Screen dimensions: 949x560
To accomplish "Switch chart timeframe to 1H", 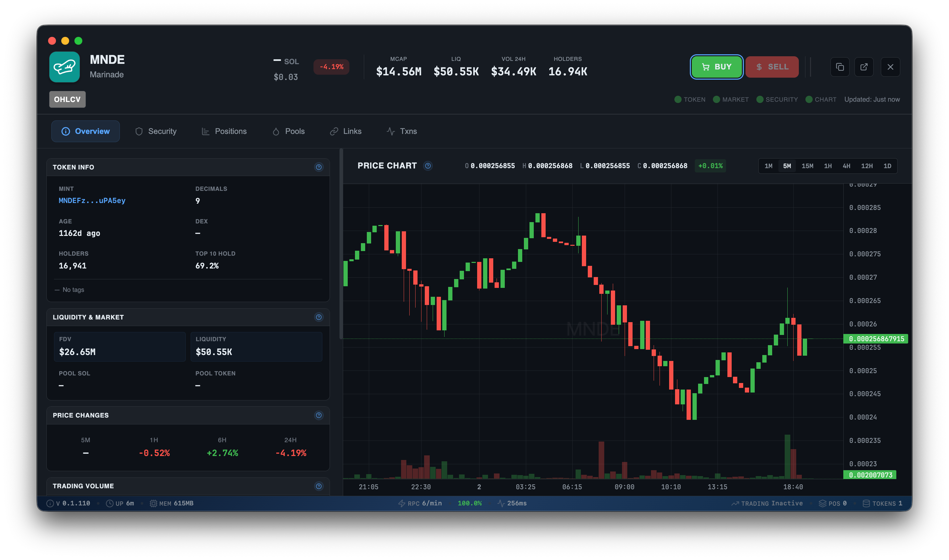I will point(828,166).
